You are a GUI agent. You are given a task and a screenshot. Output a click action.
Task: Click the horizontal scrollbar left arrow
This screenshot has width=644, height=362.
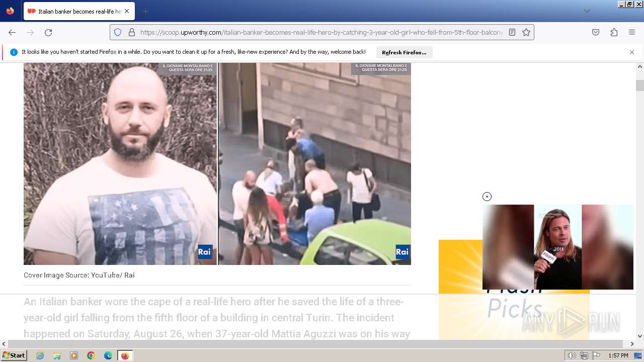pos(4,344)
